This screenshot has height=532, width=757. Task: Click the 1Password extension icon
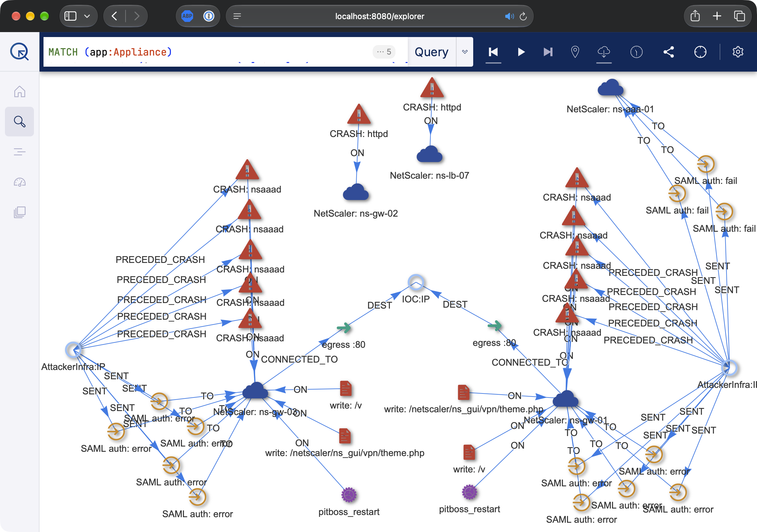click(209, 16)
